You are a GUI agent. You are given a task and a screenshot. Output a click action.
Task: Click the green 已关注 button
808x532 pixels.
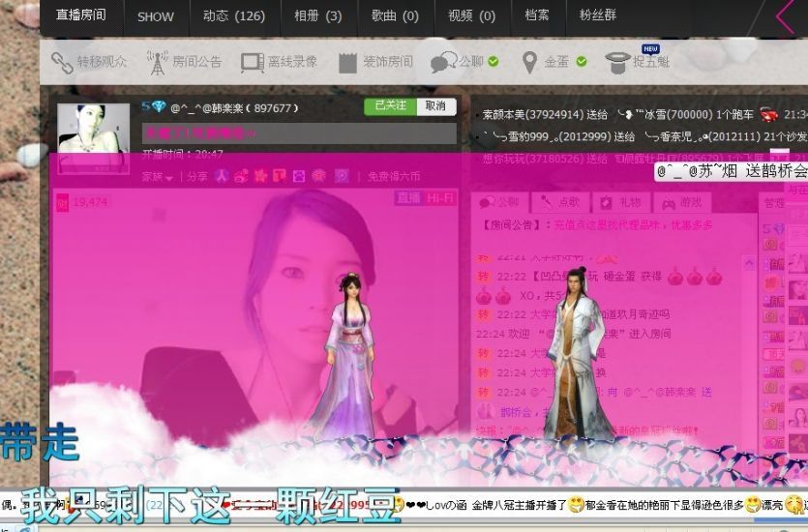(390, 106)
